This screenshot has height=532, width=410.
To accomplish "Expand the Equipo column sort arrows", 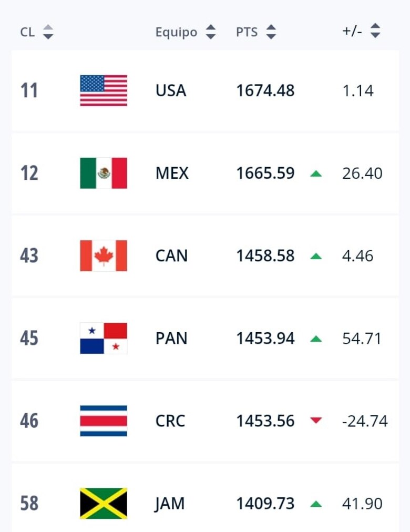I will tap(210, 32).
